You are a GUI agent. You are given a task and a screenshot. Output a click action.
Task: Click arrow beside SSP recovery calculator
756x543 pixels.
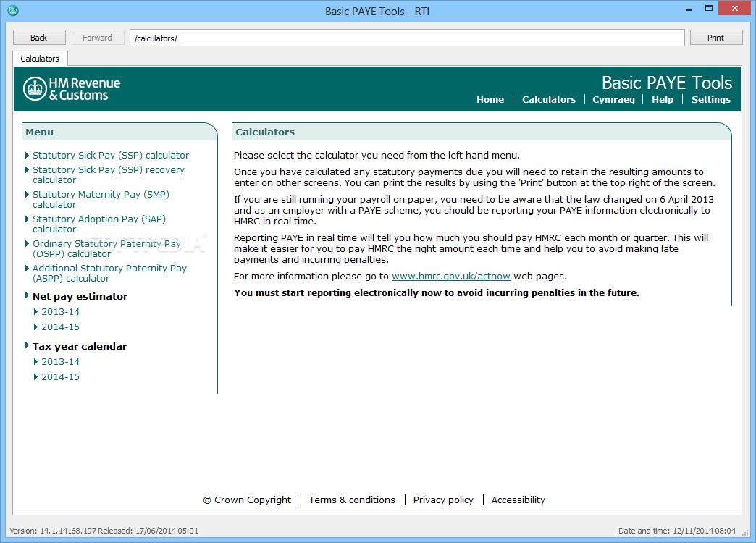[x=27, y=169]
